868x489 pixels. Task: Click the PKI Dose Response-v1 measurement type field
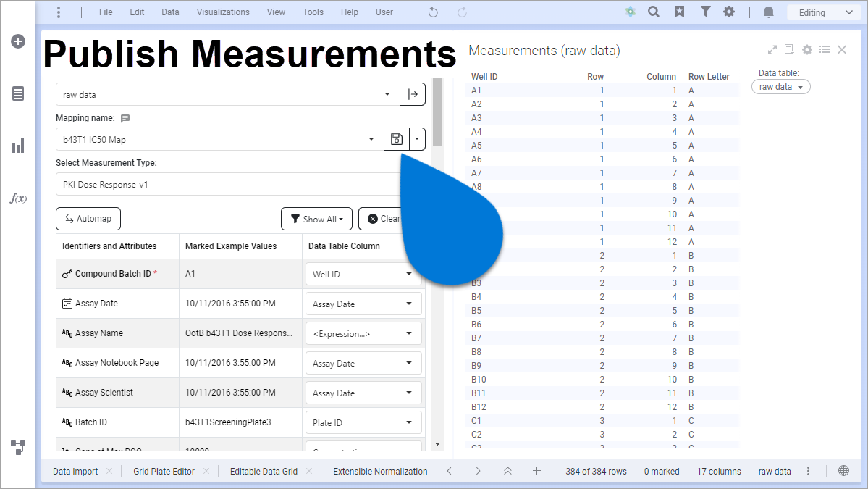pos(228,185)
